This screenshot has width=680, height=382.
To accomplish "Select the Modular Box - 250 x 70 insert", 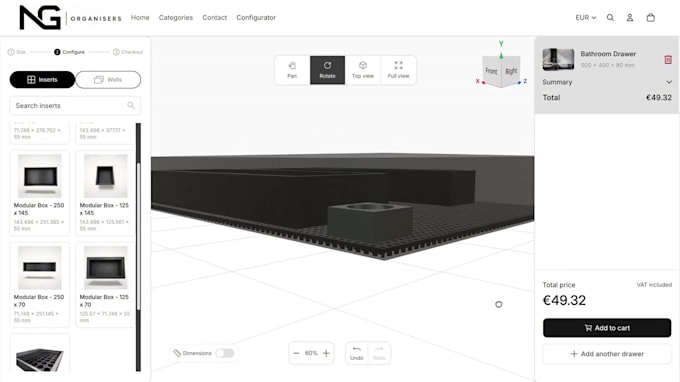I will 39,284.
